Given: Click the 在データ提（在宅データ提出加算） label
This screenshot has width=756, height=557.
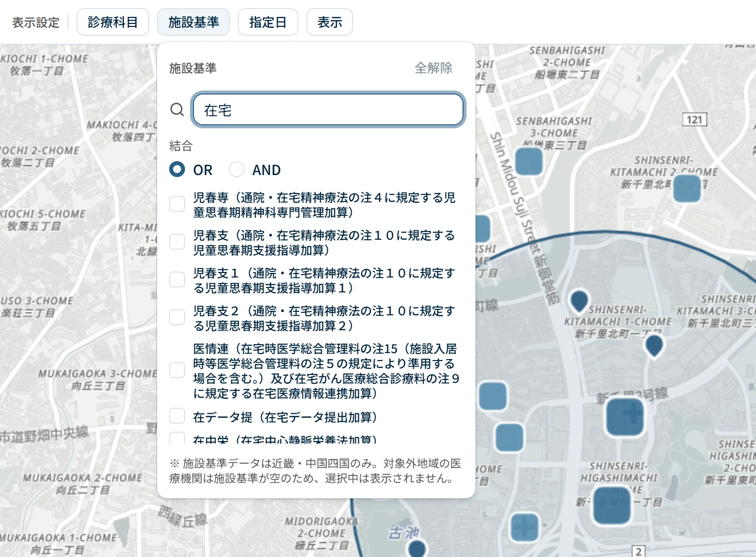Looking at the screenshot, I should (x=285, y=417).
